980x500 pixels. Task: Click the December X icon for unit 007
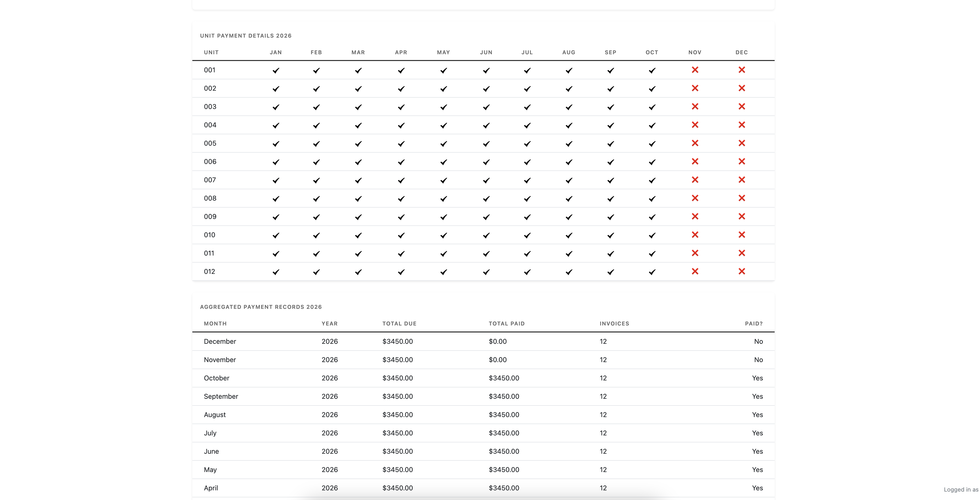point(741,180)
